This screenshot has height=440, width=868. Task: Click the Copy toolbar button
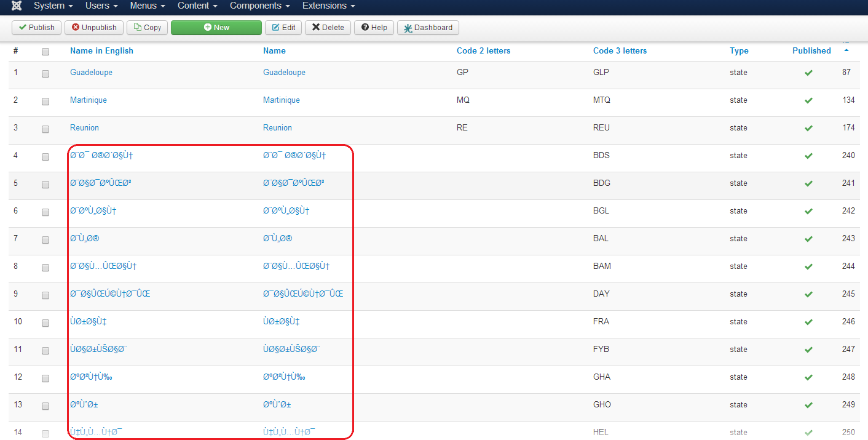[x=148, y=28]
